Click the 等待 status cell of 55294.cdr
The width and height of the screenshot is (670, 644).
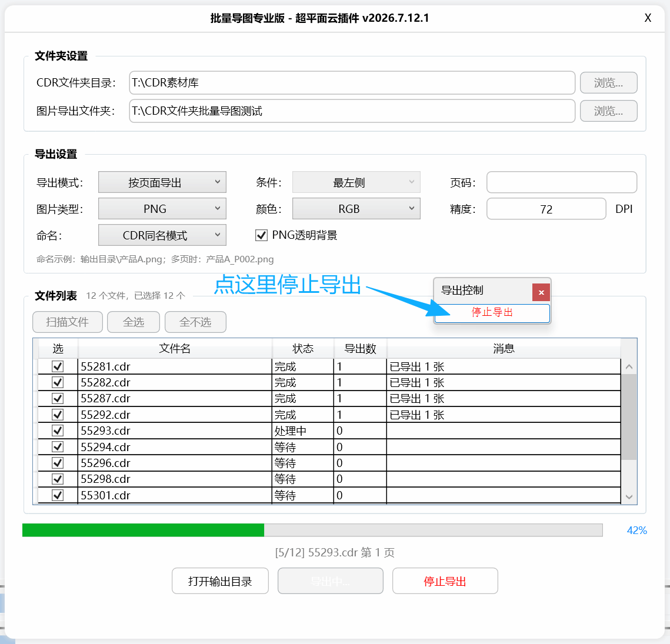pos(302,447)
